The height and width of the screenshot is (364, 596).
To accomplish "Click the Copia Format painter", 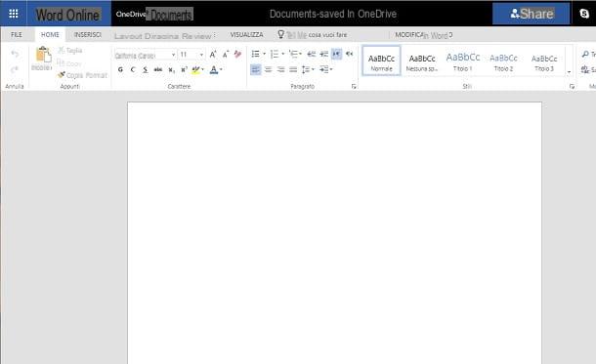I will (82, 75).
